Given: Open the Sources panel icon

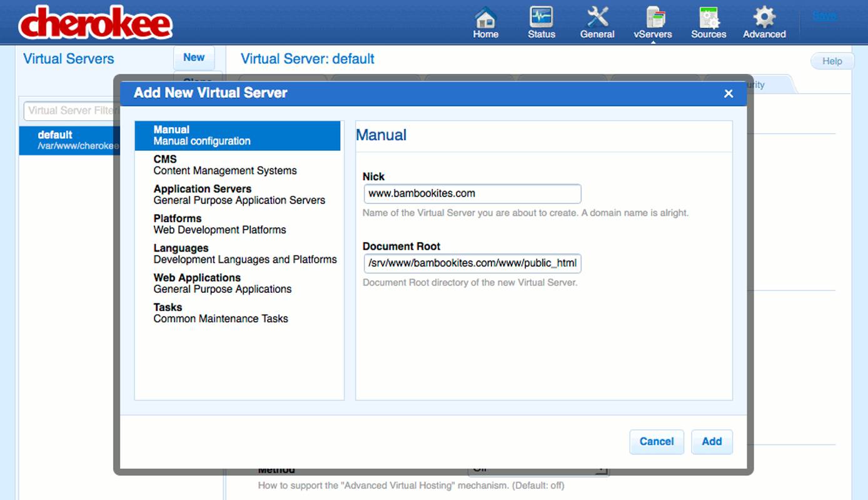Looking at the screenshot, I should [x=708, y=22].
